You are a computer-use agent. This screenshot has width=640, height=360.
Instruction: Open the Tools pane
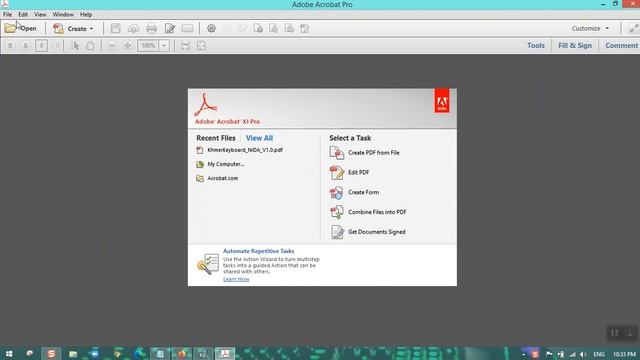pyautogui.click(x=536, y=45)
